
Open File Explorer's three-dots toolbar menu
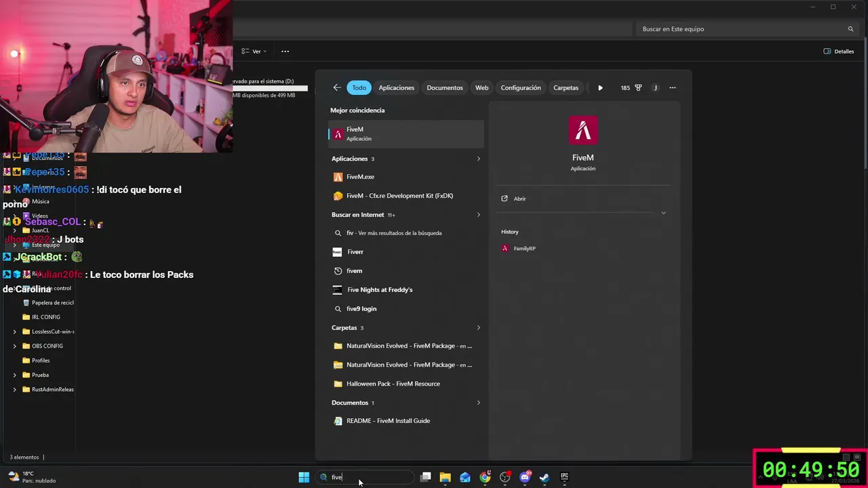coord(285,52)
